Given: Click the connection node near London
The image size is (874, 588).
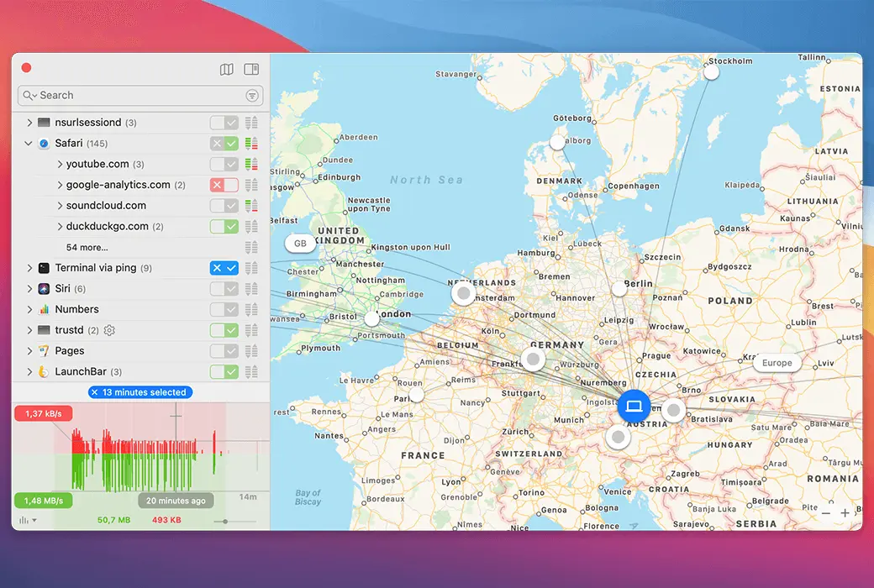Looking at the screenshot, I should [371, 319].
